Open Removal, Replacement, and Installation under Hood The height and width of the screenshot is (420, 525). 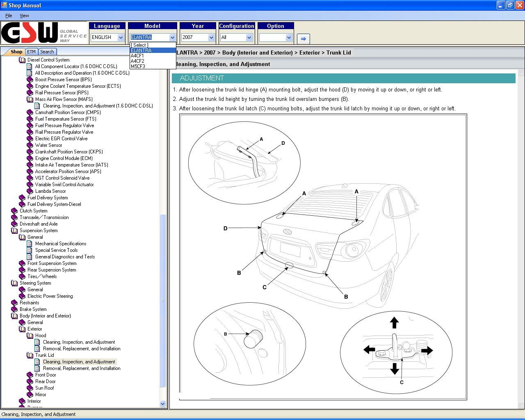(82, 349)
